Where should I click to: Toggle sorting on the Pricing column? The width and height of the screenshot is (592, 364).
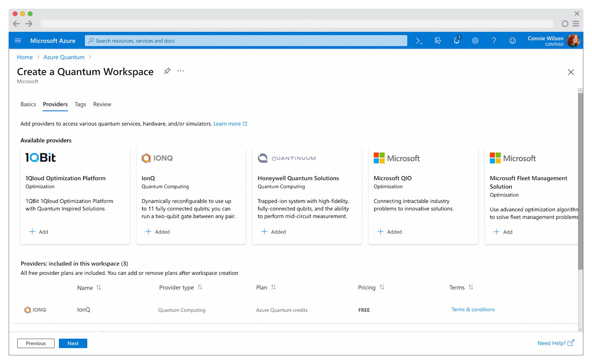point(381,288)
